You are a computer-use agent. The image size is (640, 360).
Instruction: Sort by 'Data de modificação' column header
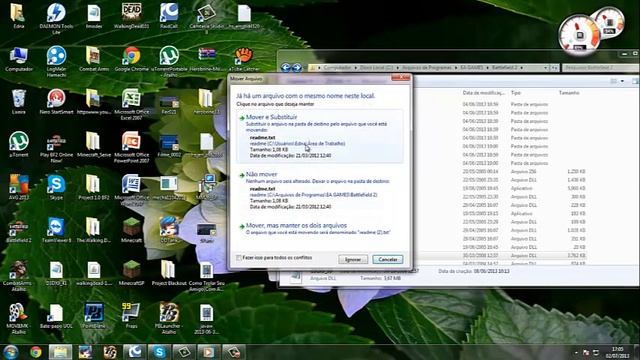pos(483,93)
